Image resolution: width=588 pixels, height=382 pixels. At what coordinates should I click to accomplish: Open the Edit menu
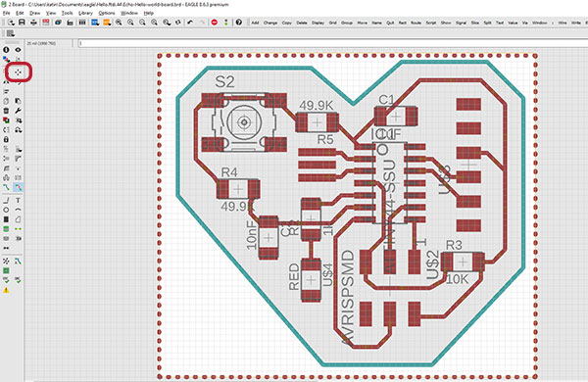click(x=20, y=13)
